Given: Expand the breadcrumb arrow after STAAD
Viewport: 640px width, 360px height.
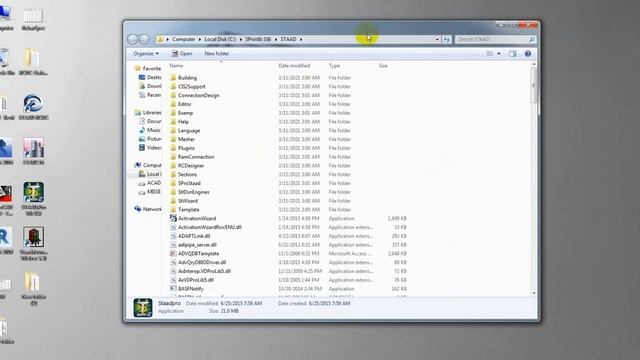Looking at the screenshot, I should click(x=301, y=39).
